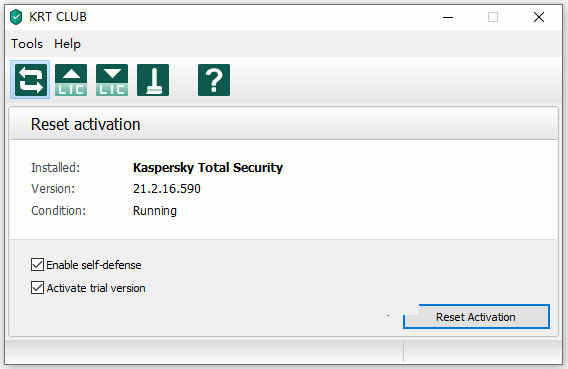This screenshot has width=568, height=369.
Task: Select the cleanup brush toolbar icon
Action: pos(153,80)
